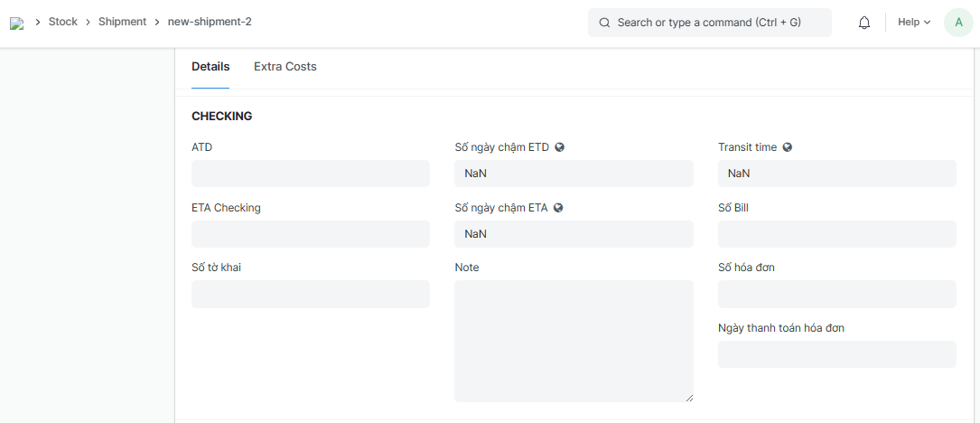
Task: Open the Help dropdown menu
Action: click(x=913, y=23)
